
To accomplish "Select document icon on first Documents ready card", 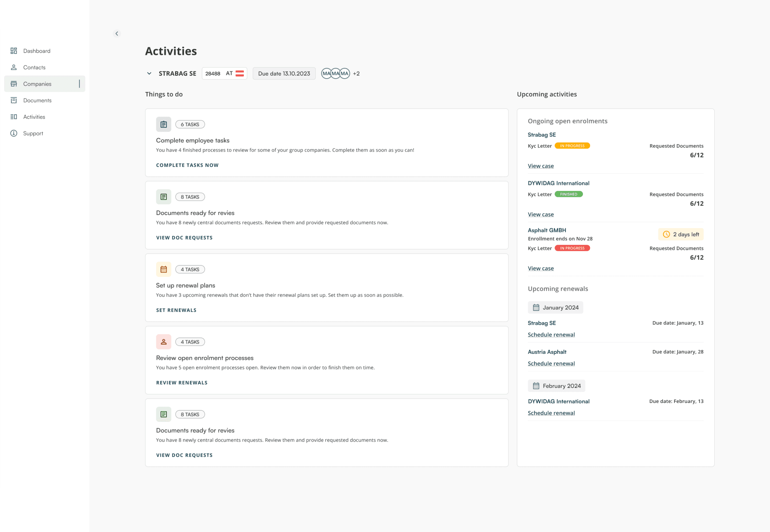I will [164, 197].
